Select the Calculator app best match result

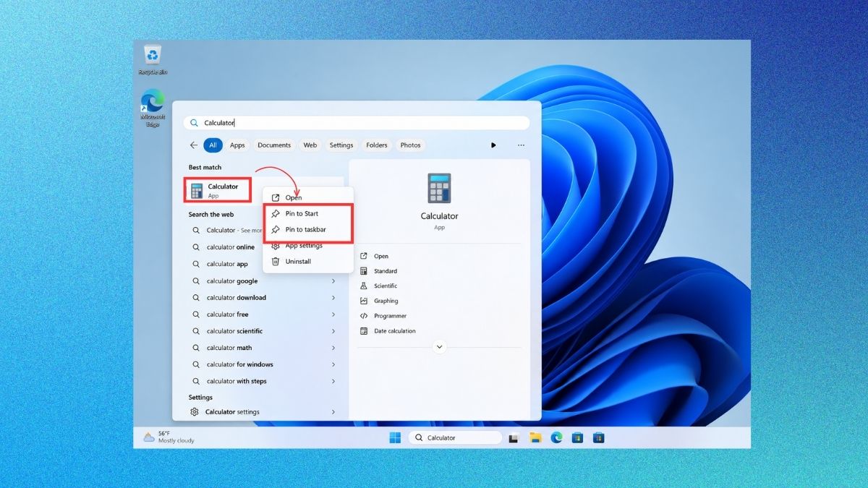[x=218, y=190]
